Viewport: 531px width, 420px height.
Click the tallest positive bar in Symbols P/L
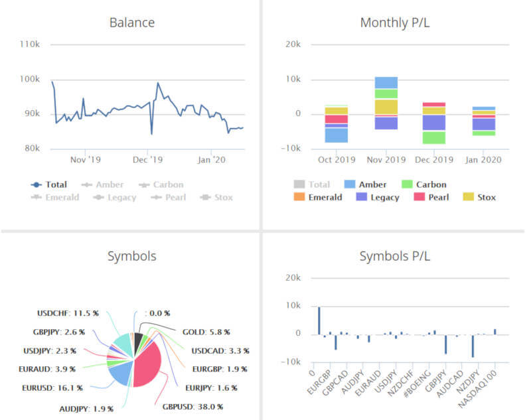pyautogui.click(x=319, y=320)
